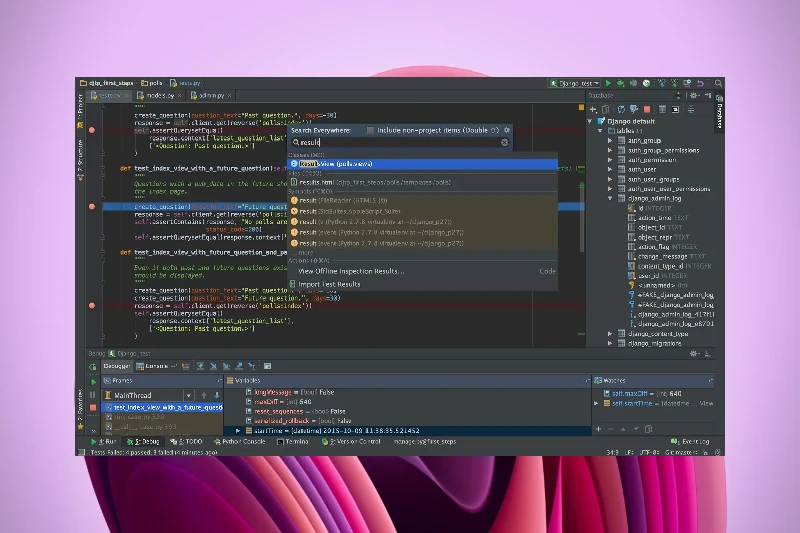The height and width of the screenshot is (533, 800).
Task: Open the TODO tool window
Action: (186, 442)
